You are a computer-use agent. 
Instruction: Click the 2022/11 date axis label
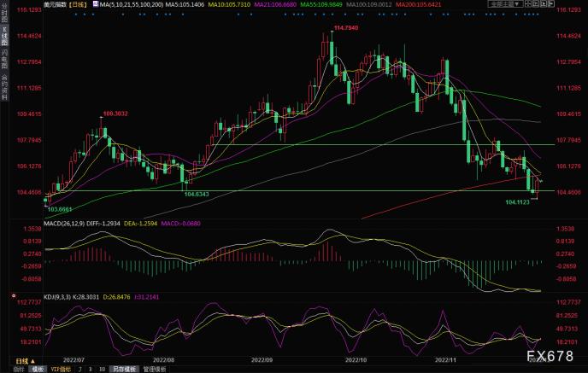(445, 360)
